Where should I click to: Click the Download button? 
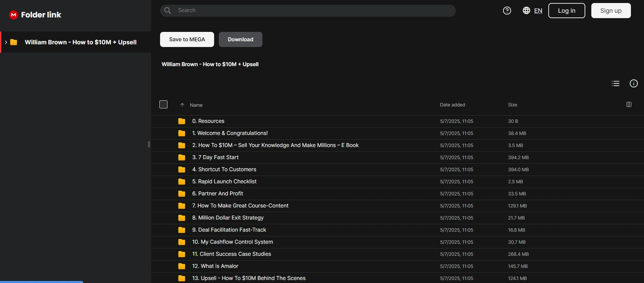pyautogui.click(x=240, y=39)
